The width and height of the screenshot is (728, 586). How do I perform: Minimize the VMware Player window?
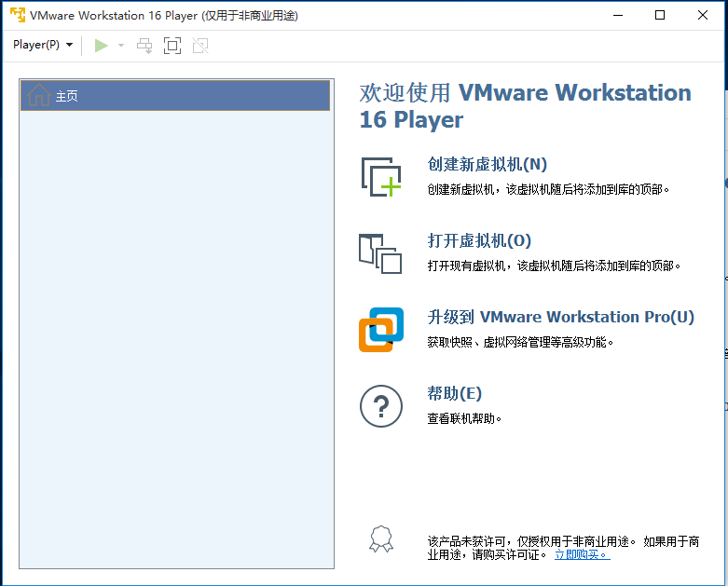point(618,15)
